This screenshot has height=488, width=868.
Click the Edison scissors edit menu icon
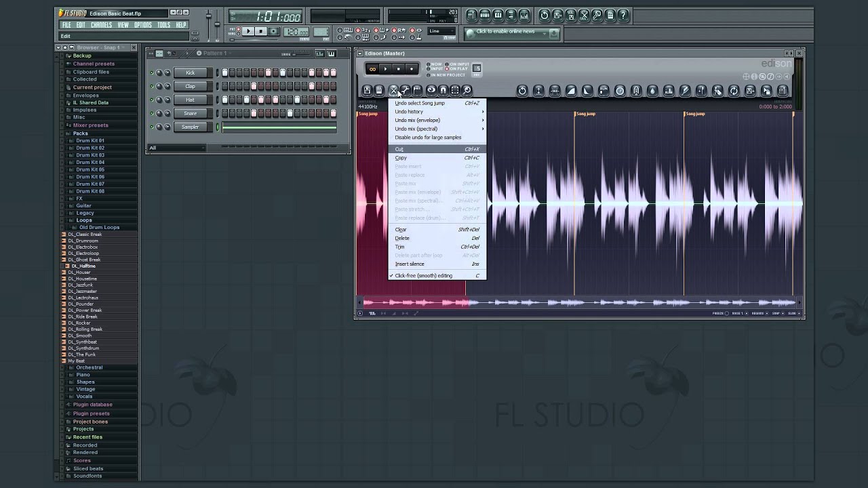(x=393, y=90)
